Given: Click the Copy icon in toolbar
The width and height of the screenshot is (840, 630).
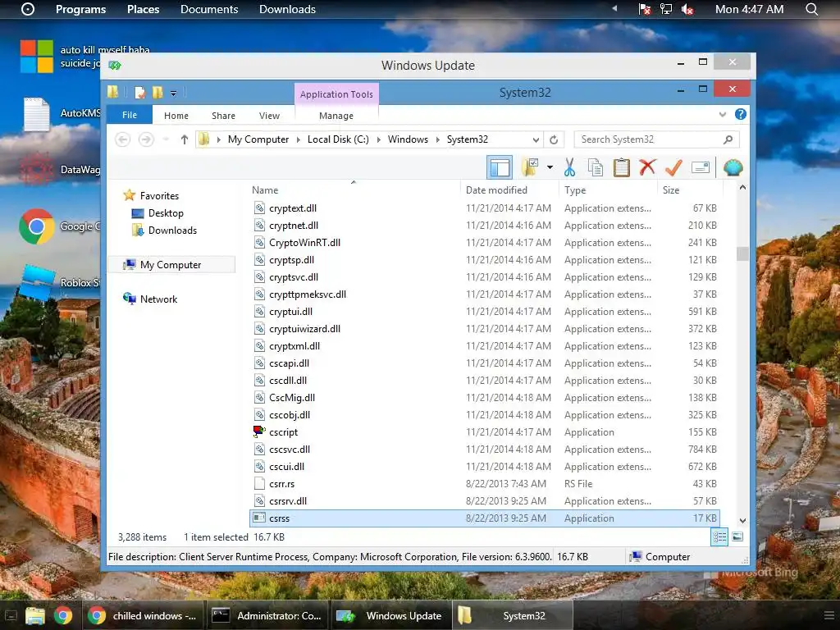Looking at the screenshot, I should click(596, 167).
